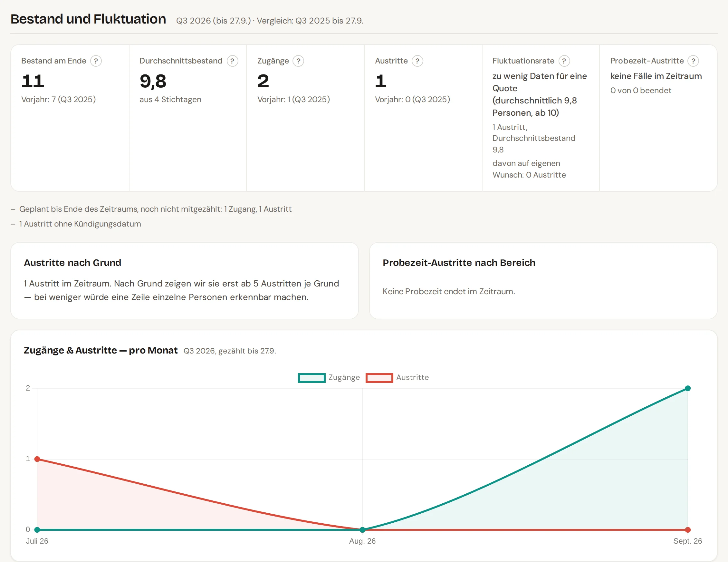Click 'Vorjahr: 7 (Q3 2025)' text
Image resolution: width=728 pixels, height=562 pixels.
(x=59, y=99)
